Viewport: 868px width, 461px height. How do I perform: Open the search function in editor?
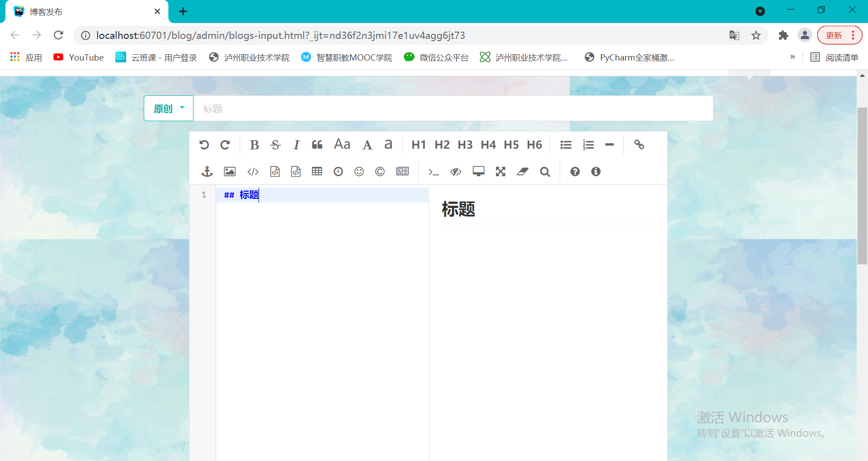pyautogui.click(x=545, y=172)
